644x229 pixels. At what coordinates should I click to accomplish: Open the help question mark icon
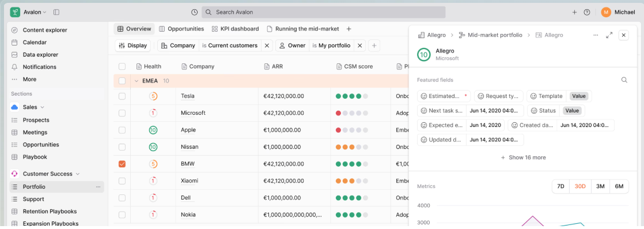[x=587, y=12]
